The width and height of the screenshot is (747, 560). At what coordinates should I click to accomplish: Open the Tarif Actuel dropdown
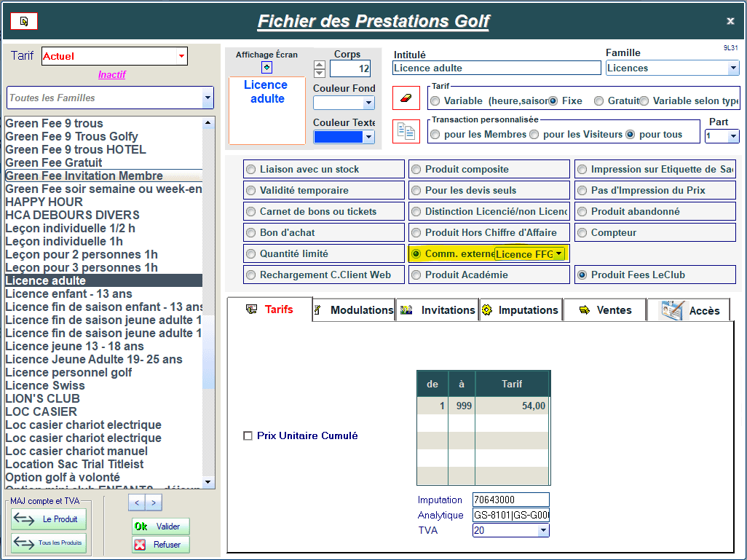(x=181, y=56)
